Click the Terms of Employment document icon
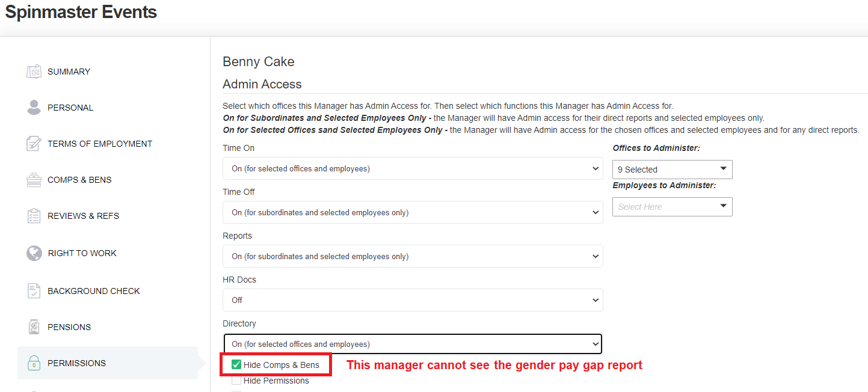868x392 pixels. click(34, 144)
